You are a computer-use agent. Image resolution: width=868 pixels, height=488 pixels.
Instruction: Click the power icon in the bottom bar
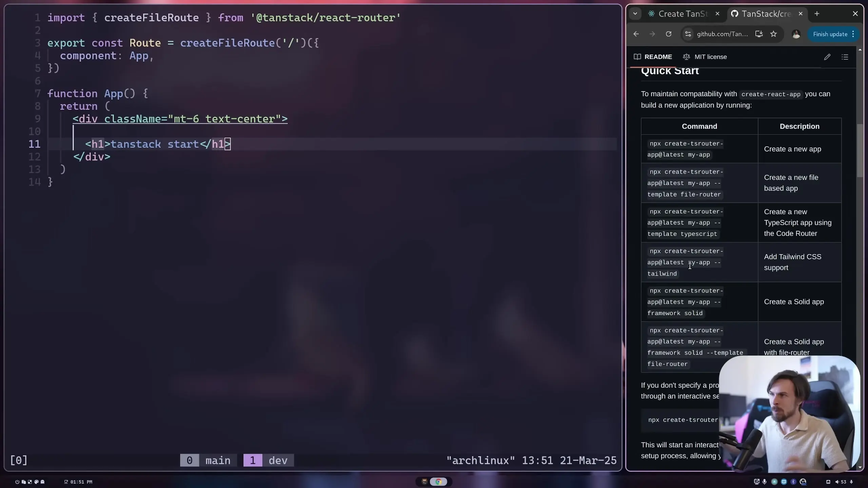(x=17, y=482)
